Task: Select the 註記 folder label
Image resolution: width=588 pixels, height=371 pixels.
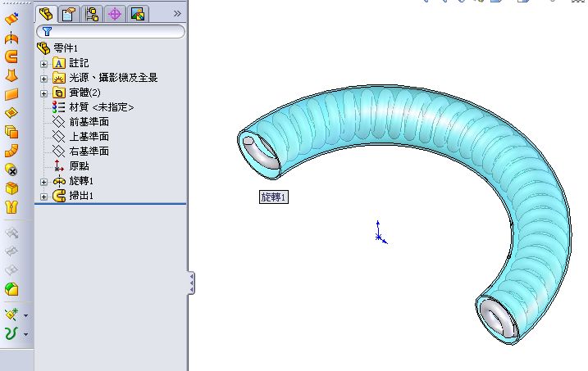Action: tap(79, 63)
